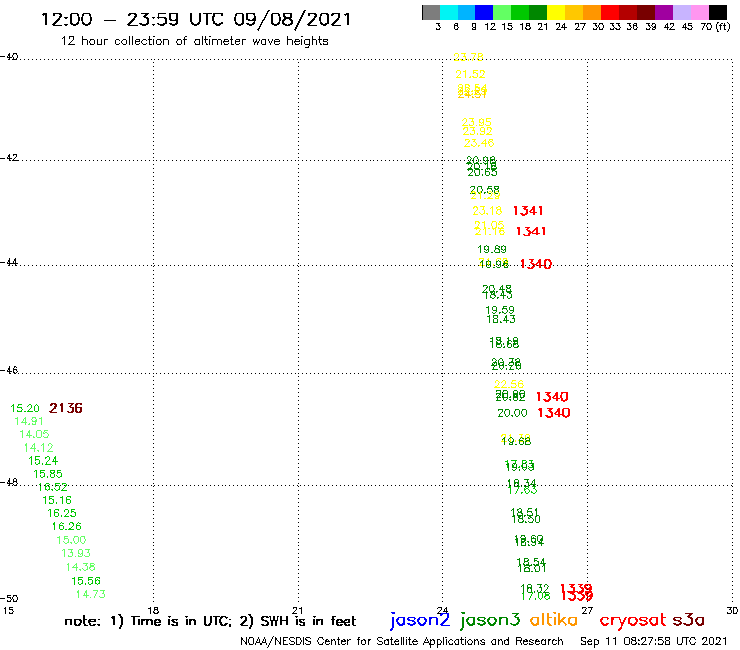Viewport: 740px width, 650px height.
Task: Click the 'Sep 11 08:27:58 UTC 2021' timestamp
Action: point(654,641)
